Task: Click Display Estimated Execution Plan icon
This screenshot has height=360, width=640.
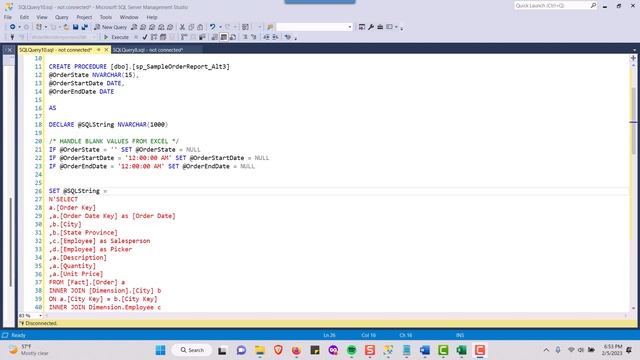Action: pos(154,37)
